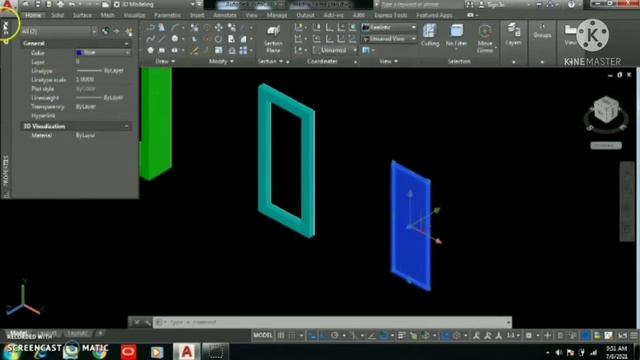
Task: Collapse the General section
Action: click(x=127, y=43)
